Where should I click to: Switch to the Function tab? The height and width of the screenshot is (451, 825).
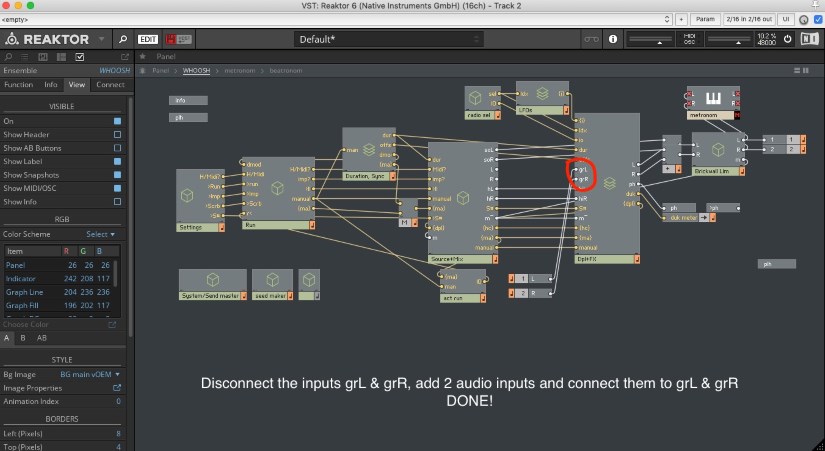pos(18,85)
